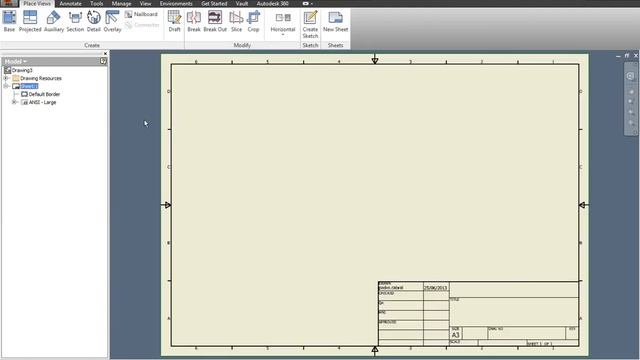
Task: Restore the drawing document window
Action: 627,56
